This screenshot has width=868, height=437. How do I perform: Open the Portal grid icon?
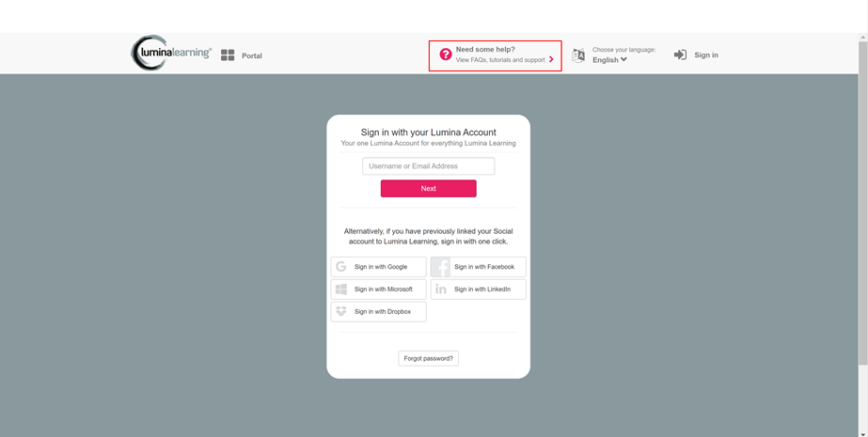pyautogui.click(x=228, y=55)
